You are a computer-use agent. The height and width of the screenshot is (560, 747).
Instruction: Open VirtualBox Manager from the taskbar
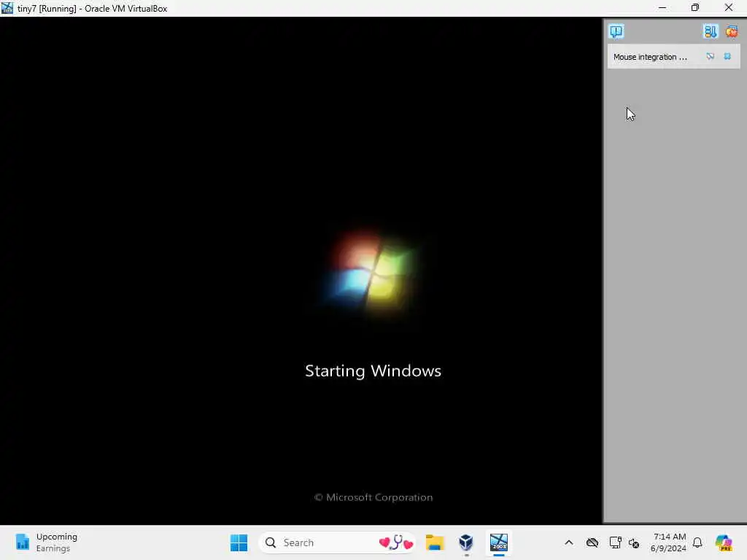[x=466, y=542]
